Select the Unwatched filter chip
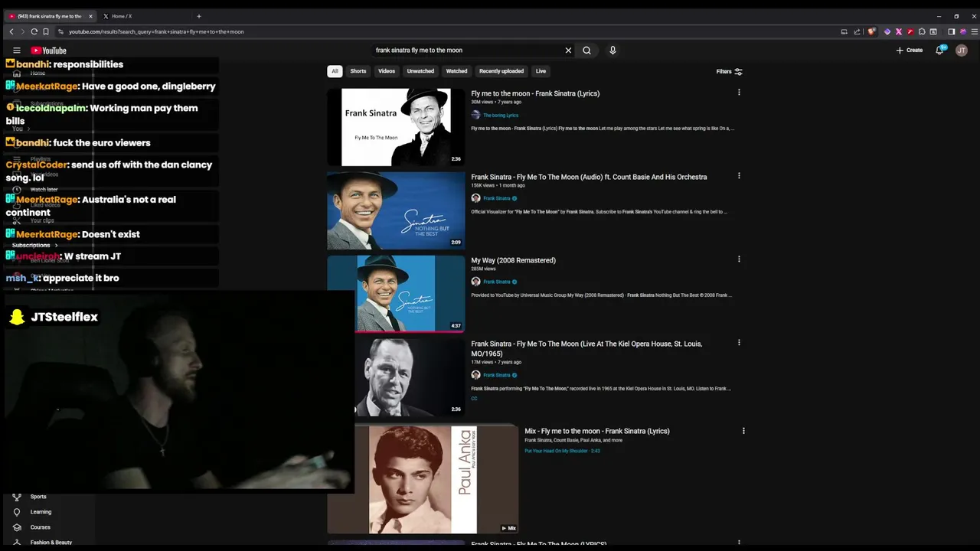This screenshot has width=980, height=551. [x=420, y=71]
